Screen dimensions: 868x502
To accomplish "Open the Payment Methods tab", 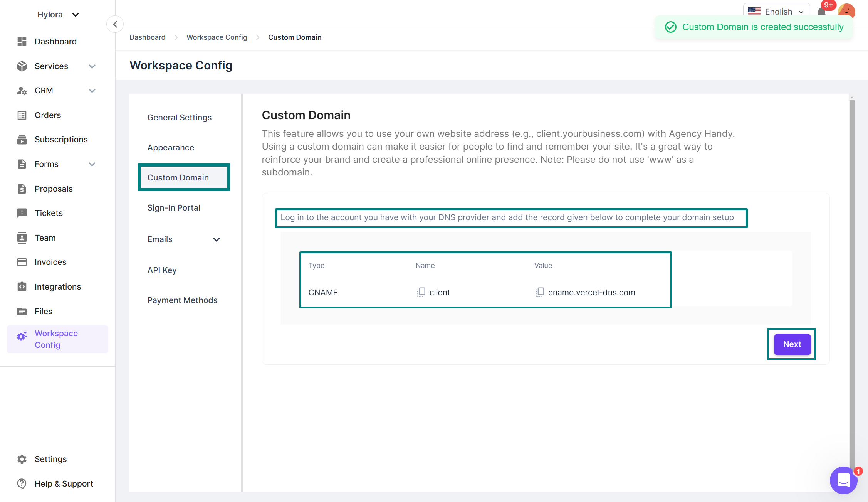I will click(x=182, y=300).
